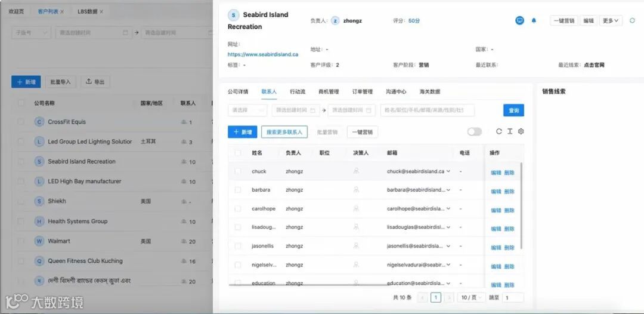Click contacts count icon in CrossFit Equis row
Image resolution: width=644 pixels, height=314 pixels.
[x=184, y=122]
